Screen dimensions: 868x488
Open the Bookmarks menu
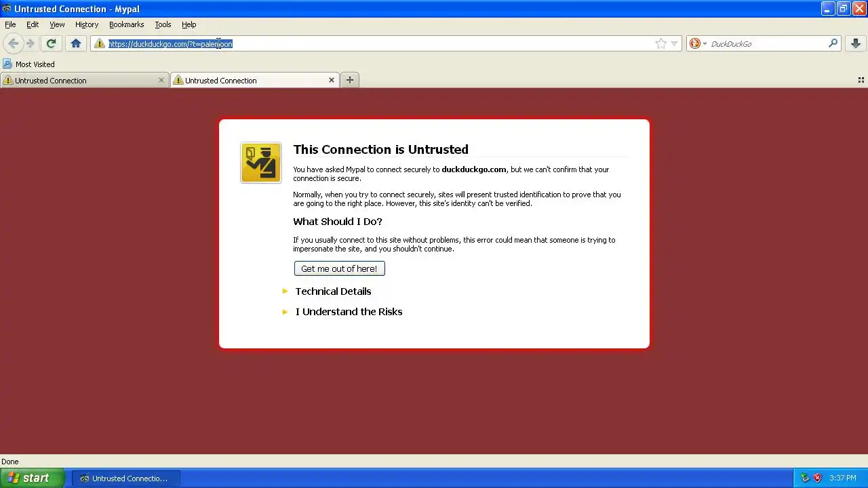(126, 24)
